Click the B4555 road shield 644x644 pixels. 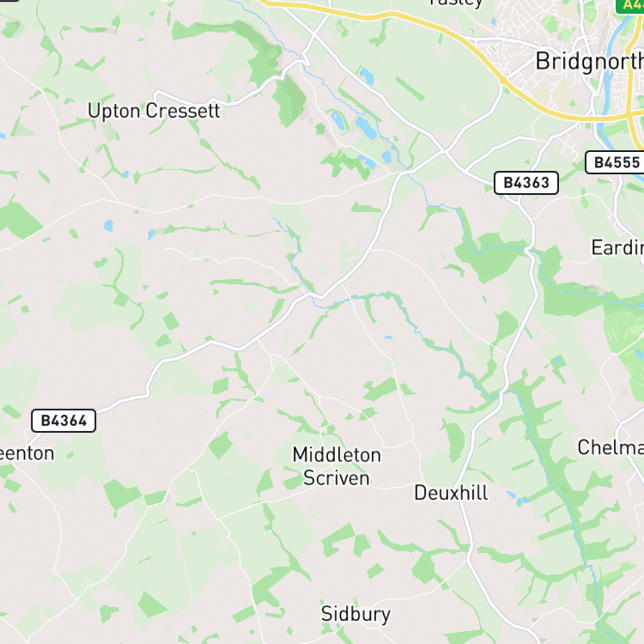[616, 162]
